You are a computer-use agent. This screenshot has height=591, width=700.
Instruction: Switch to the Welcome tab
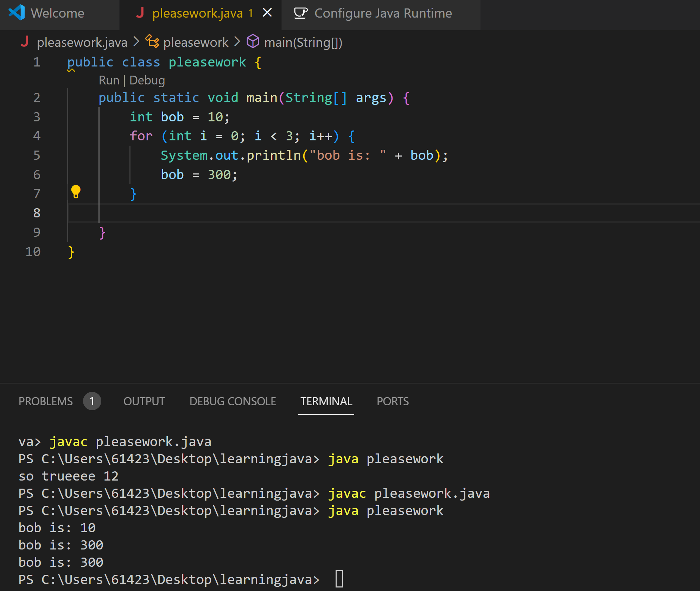coord(57,13)
